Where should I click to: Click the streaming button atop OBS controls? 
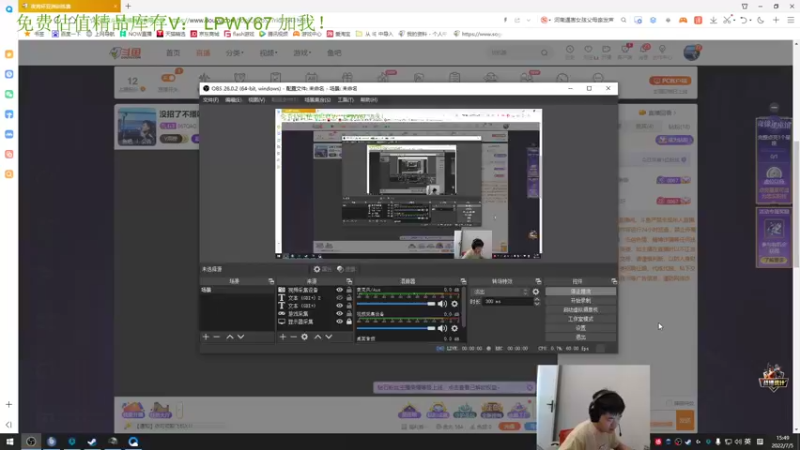click(x=581, y=291)
